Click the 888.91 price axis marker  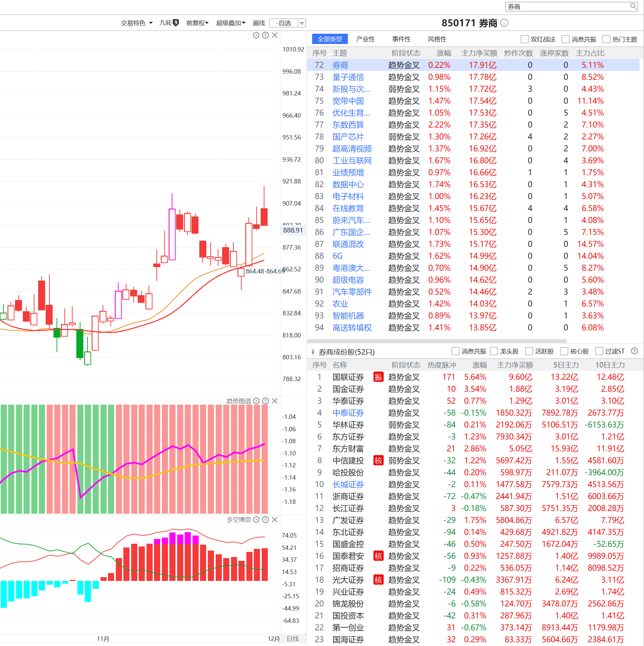click(x=293, y=230)
